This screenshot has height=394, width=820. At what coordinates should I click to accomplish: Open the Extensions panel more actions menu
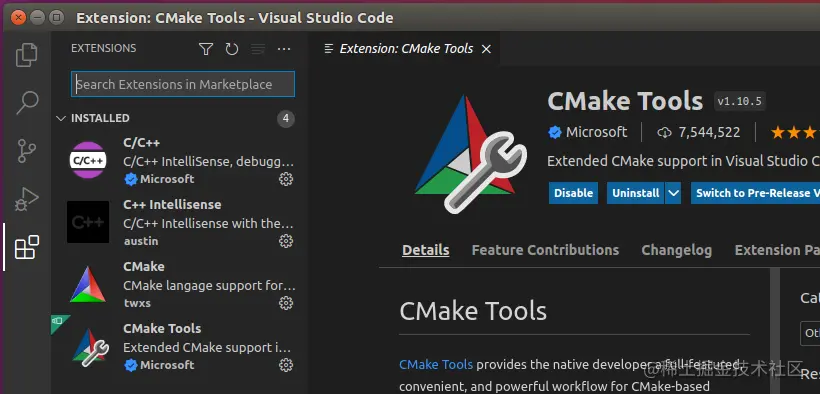[284, 49]
